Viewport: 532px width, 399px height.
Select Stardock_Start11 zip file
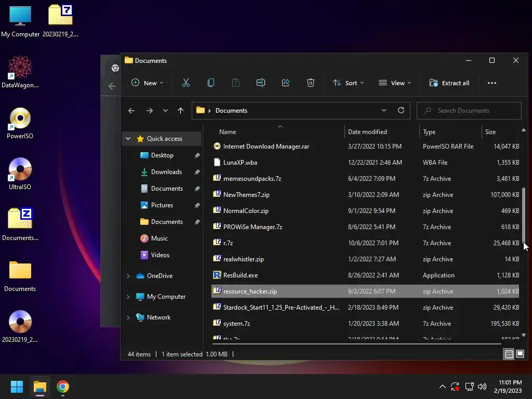(365, 308)
